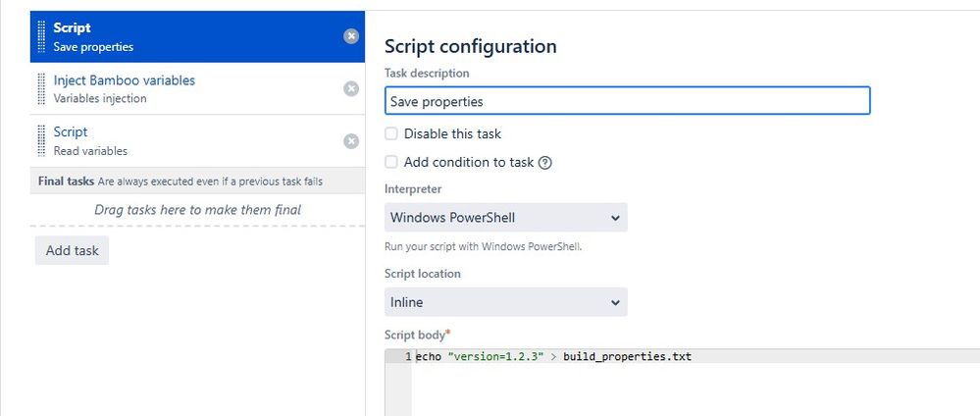Open the Read variables Script task

pyautogui.click(x=197, y=140)
